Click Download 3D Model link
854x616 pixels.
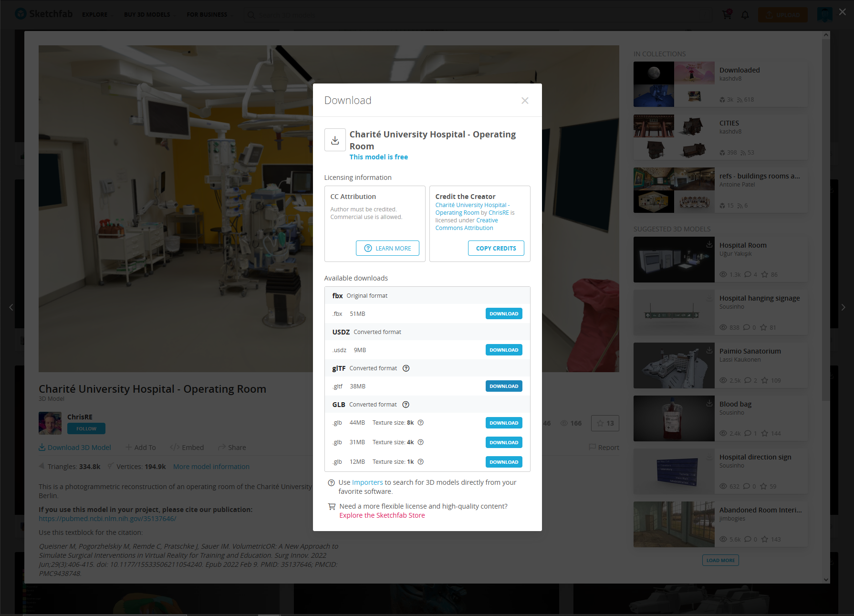click(75, 448)
